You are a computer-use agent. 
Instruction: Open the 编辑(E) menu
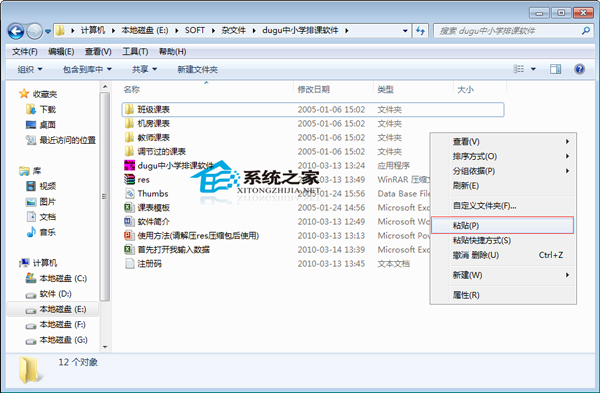pos(61,52)
